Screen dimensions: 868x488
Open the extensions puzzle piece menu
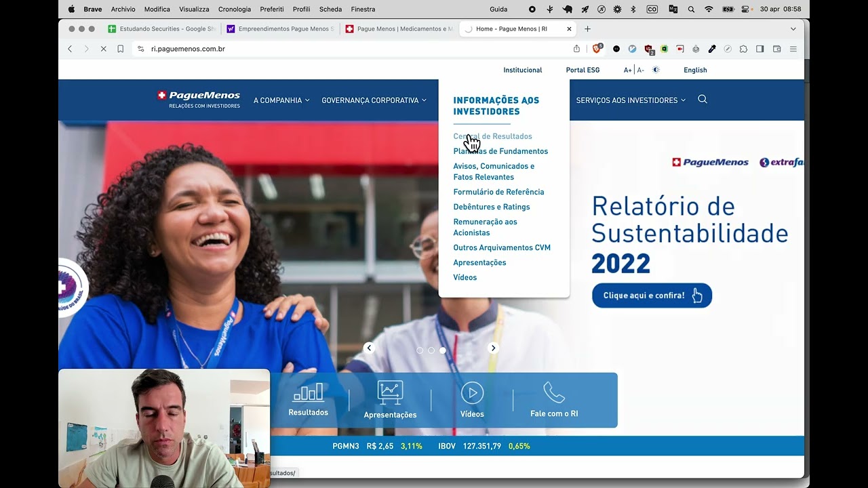click(x=743, y=49)
